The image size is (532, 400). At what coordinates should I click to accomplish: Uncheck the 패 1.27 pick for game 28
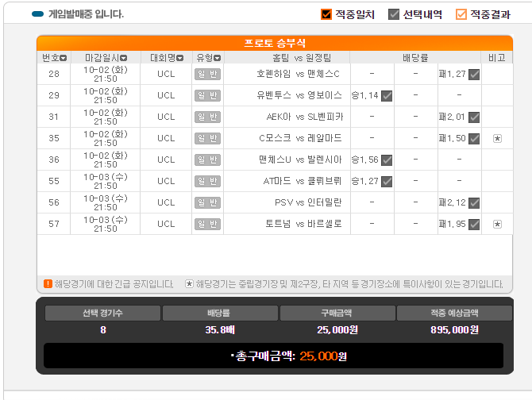474,74
